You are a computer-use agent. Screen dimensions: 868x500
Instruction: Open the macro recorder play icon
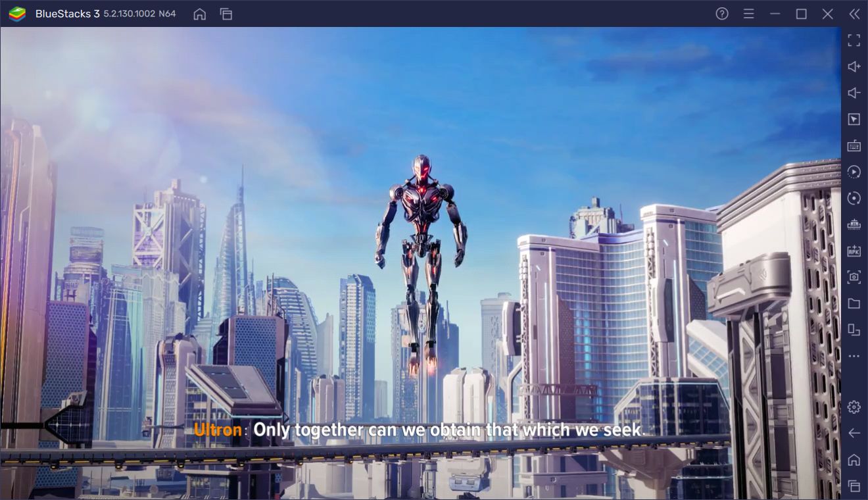point(854,172)
